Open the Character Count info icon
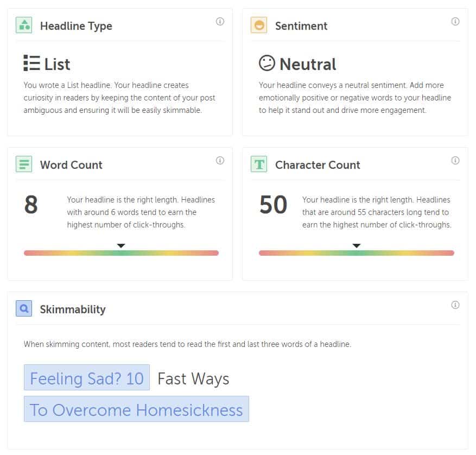The width and height of the screenshot is (476, 455). click(x=455, y=160)
